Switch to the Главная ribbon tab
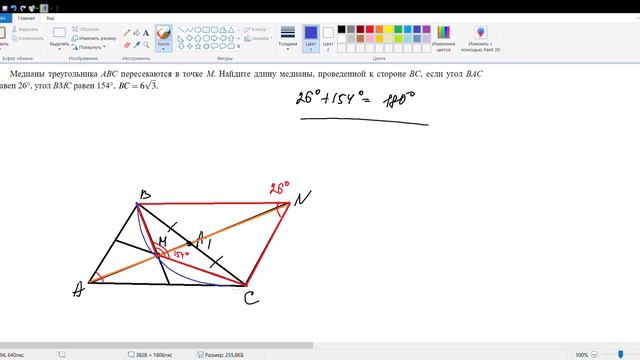 (26, 18)
